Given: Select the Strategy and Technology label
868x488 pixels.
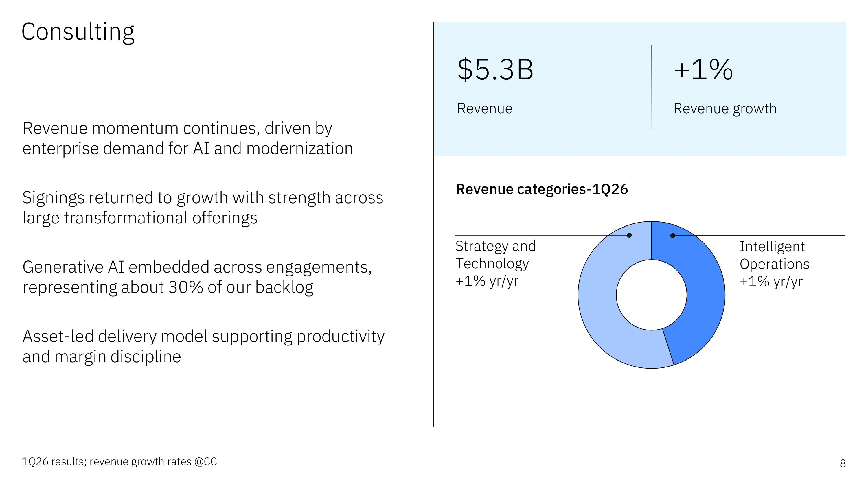Looking at the screenshot, I should click(x=495, y=263).
